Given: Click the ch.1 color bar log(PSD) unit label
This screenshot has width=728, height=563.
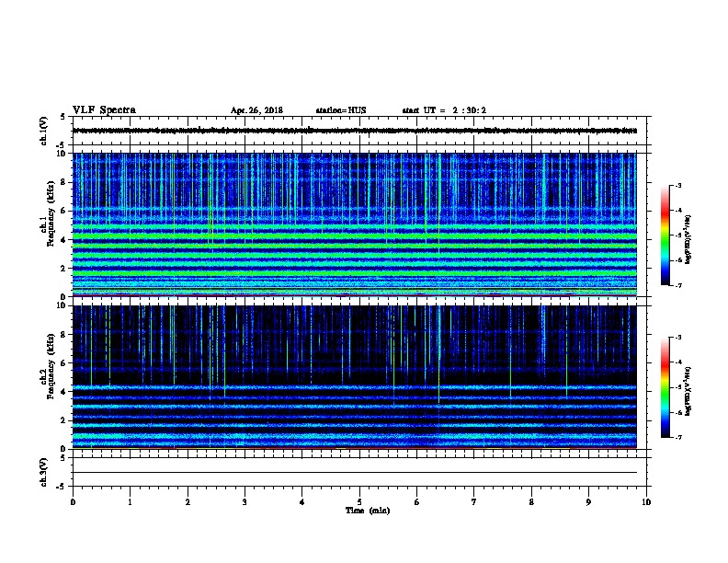Looking at the screenshot, I should [x=688, y=240].
